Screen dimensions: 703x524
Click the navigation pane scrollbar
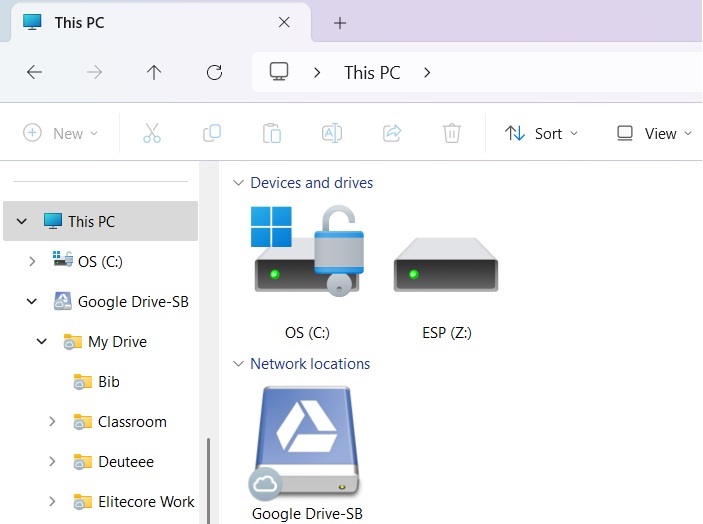(x=208, y=481)
